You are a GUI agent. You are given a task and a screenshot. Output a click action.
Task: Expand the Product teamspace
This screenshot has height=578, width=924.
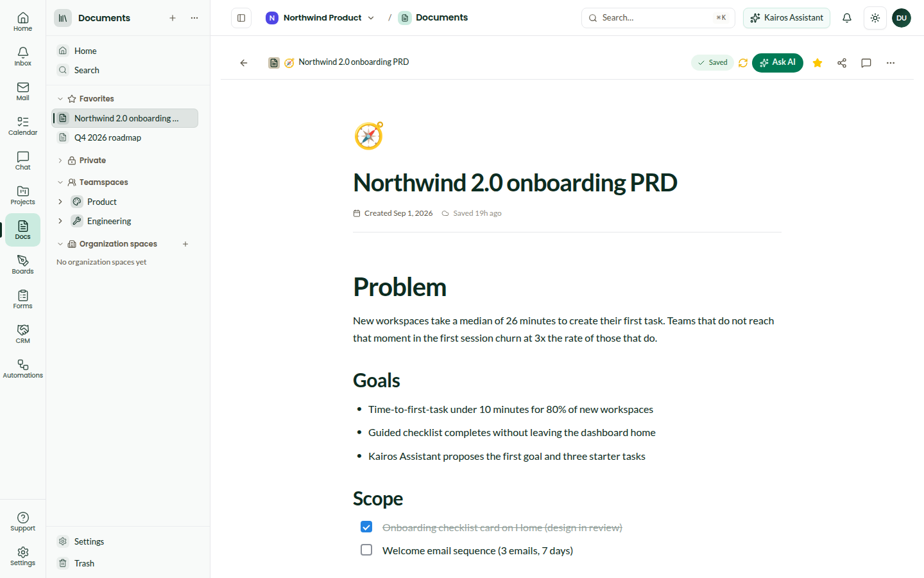tap(60, 202)
